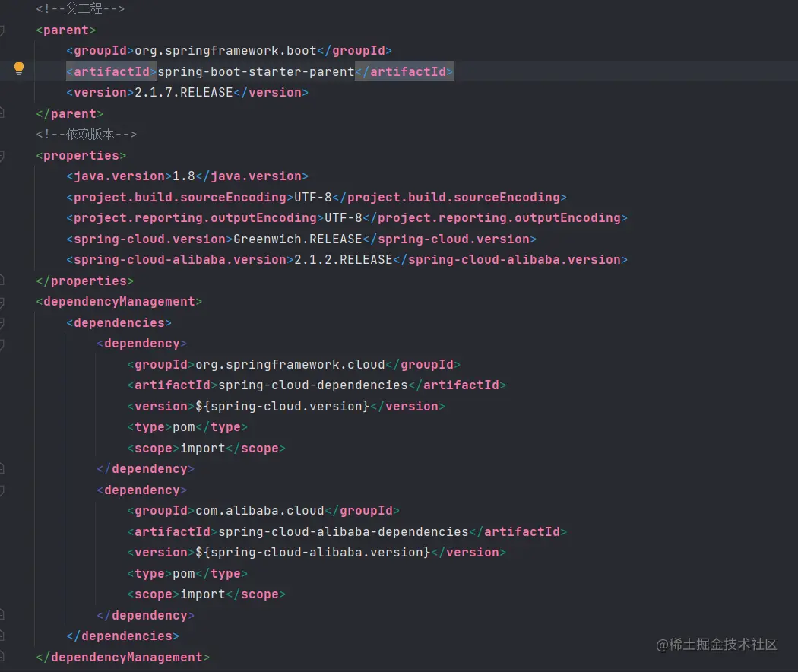Click the closing </dependencyManagement> tag

(122, 658)
